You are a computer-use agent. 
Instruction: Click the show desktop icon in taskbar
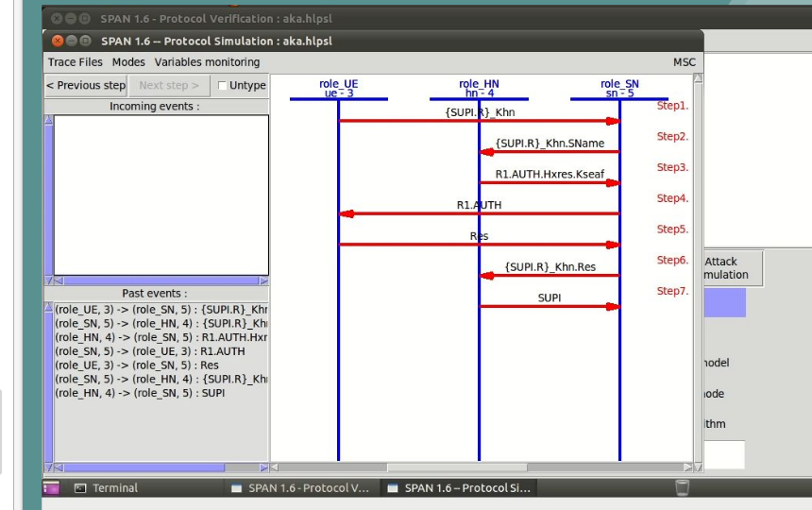(x=51, y=487)
